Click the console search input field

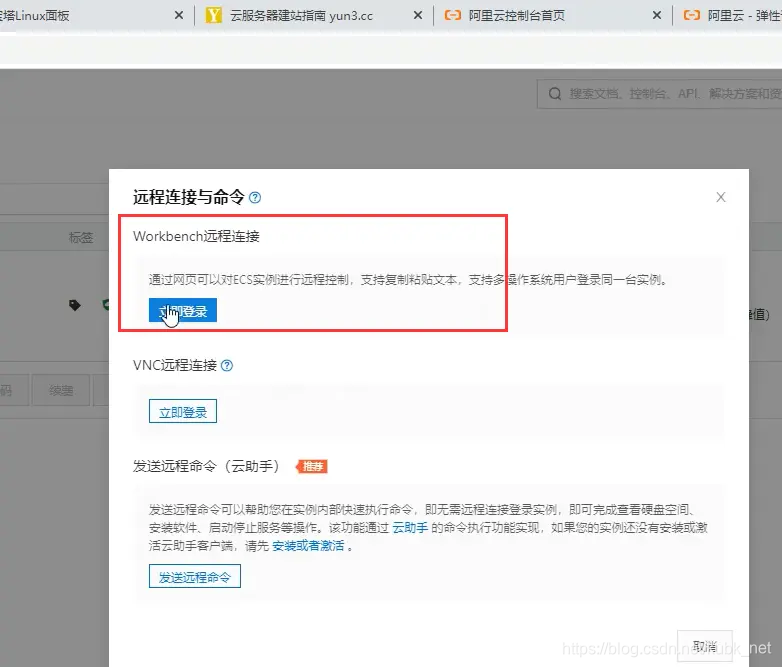coord(659,94)
